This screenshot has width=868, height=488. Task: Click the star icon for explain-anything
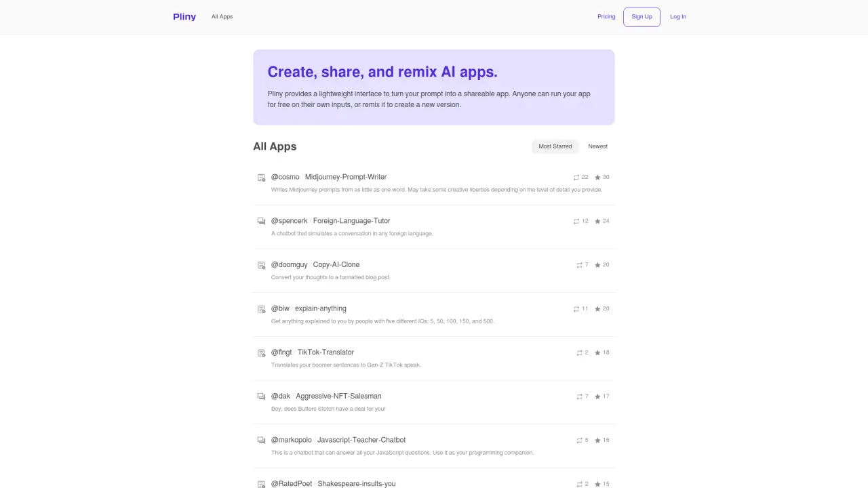coord(597,309)
